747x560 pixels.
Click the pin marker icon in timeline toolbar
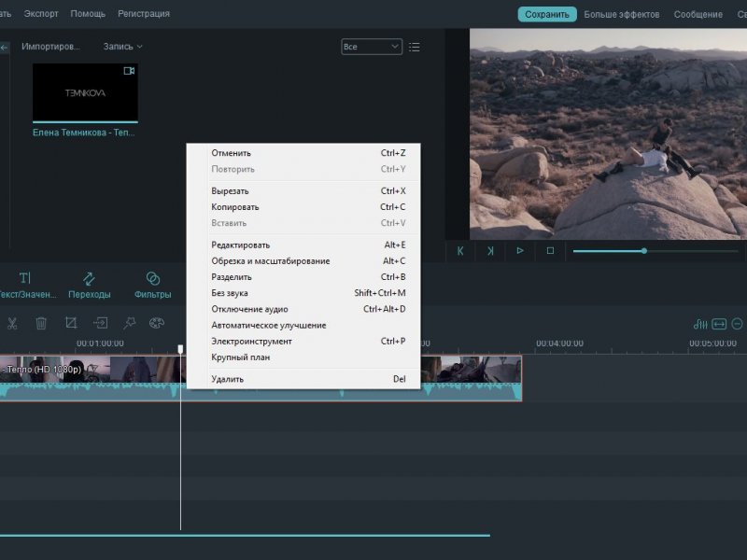[x=129, y=323]
